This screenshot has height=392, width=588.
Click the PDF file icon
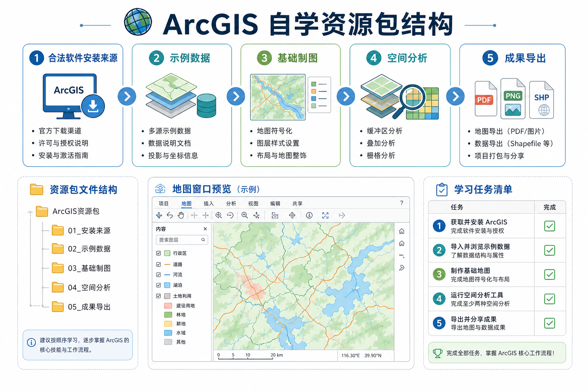[x=486, y=98]
